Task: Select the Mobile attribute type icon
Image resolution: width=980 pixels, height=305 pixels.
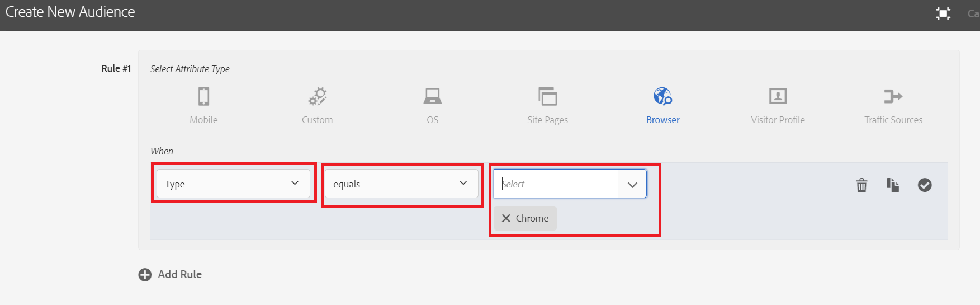Action: click(x=203, y=96)
